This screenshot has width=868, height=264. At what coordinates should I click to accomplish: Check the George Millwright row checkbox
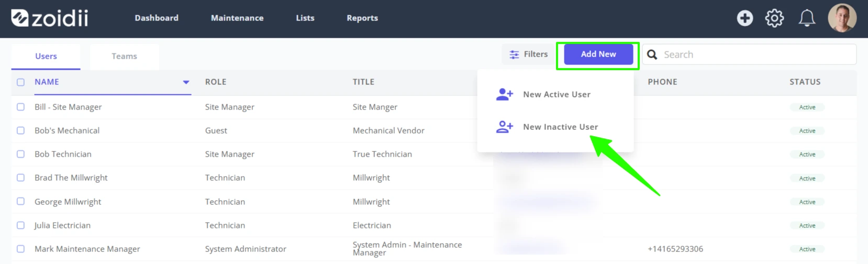[x=20, y=201]
